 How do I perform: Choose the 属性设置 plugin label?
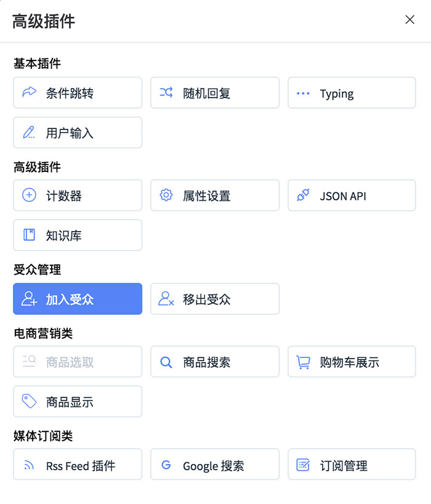[206, 196]
